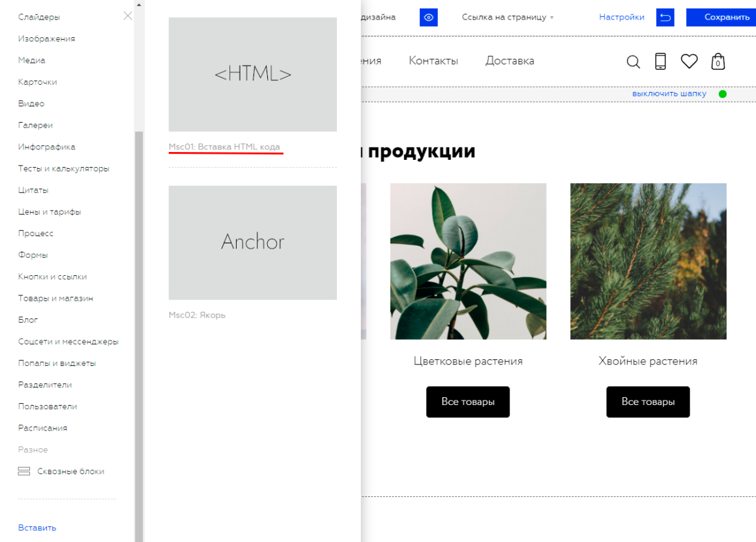Image resolution: width=756 pixels, height=542 pixels.
Task: Select the Пользователи category
Action: click(x=47, y=406)
